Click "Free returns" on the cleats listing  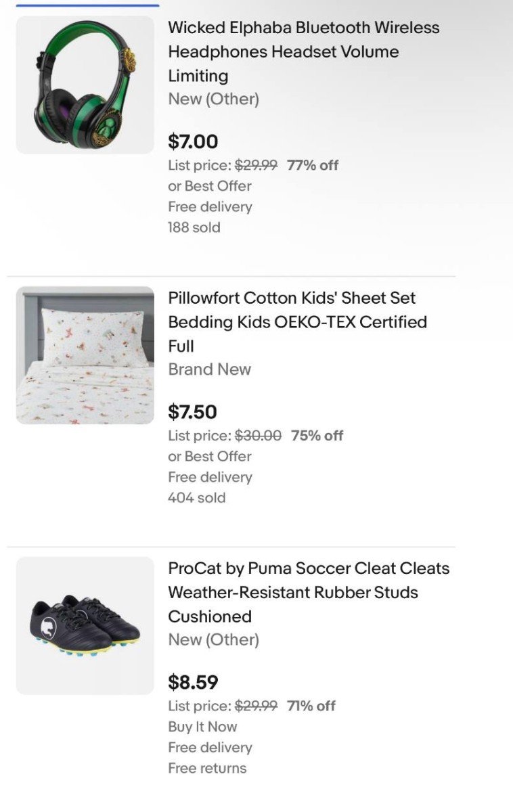pyautogui.click(x=207, y=768)
